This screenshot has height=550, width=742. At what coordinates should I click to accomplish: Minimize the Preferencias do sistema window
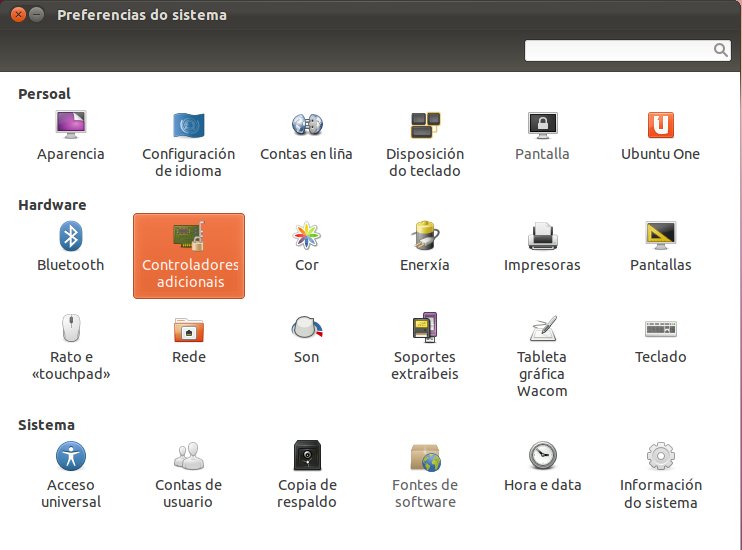point(36,15)
